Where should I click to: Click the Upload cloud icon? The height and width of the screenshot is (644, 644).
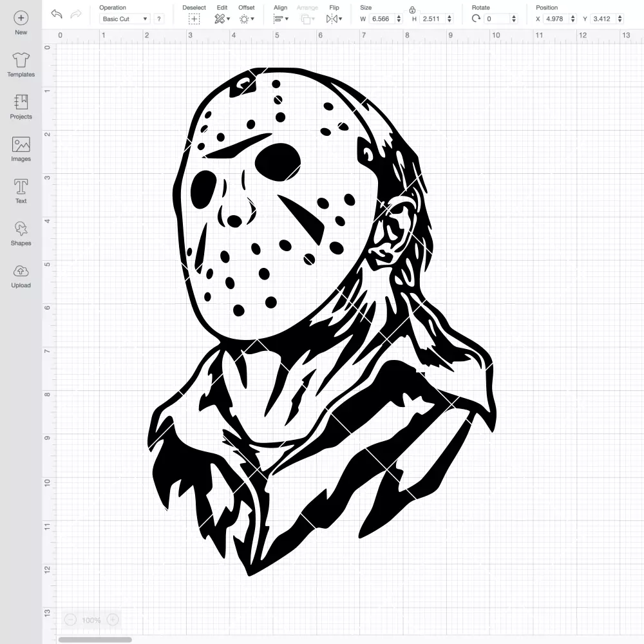pos(21,271)
